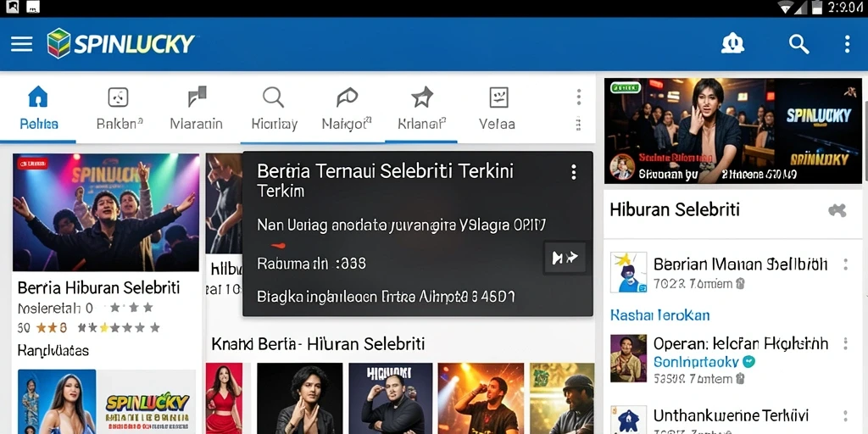
Task: Click the puzzle icon beside Hiburan Selebriti
Action: (837, 210)
